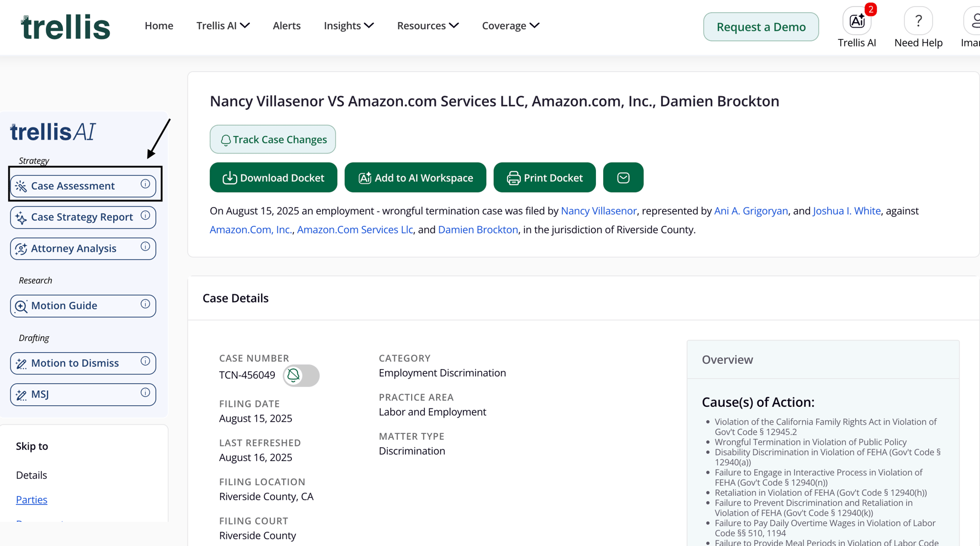The height and width of the screenshot is (546, 980).
Task: Select Home in the navigation bar
Action: [159, 25]
